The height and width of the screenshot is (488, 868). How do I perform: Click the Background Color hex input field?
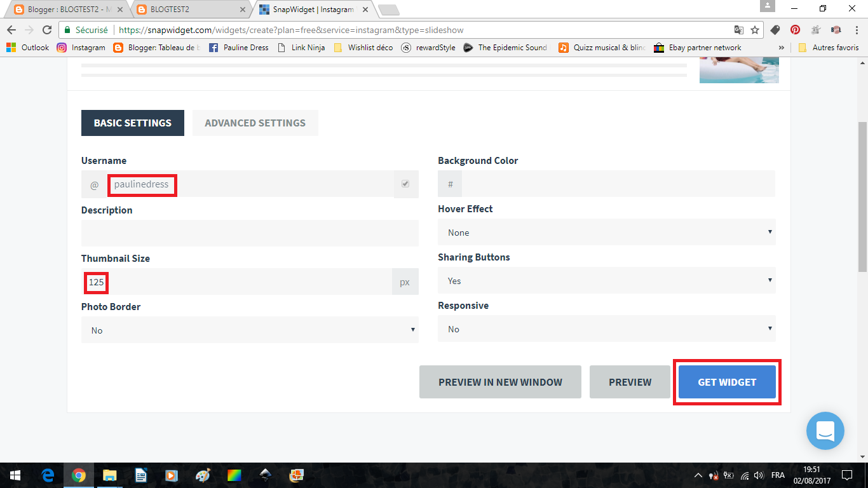point(618,184)
